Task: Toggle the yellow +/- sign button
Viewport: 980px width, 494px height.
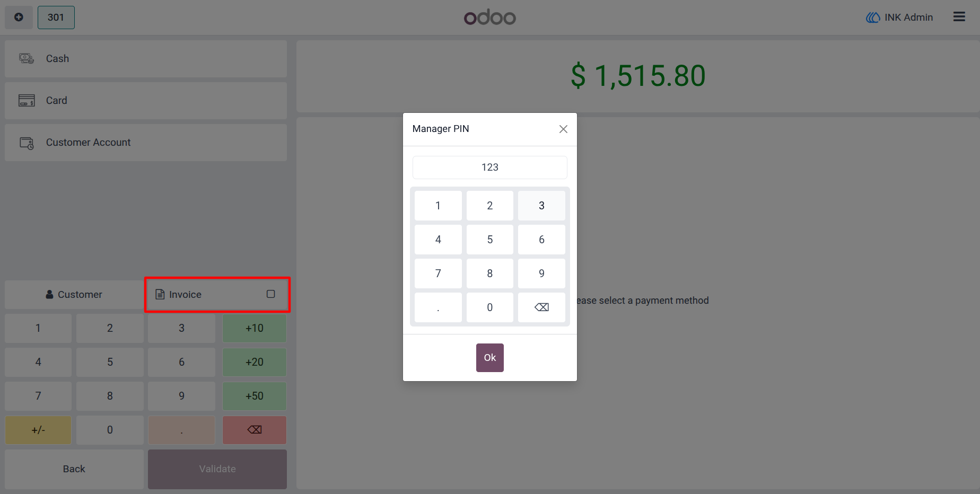Action: [x=38, y=430]
